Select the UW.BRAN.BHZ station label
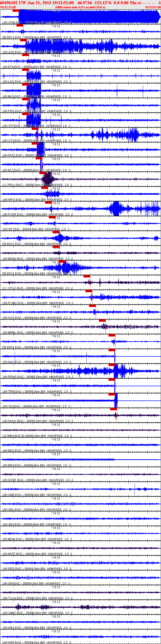The height and width of the screenshot is (644, 161). point(13,259)
